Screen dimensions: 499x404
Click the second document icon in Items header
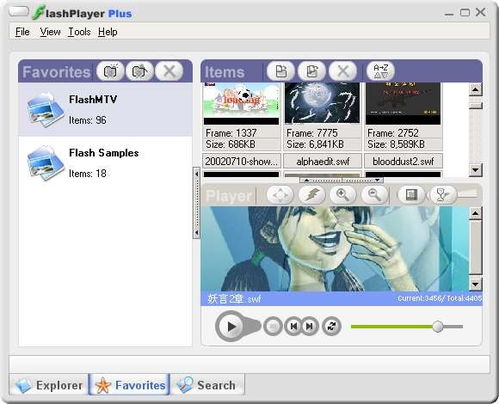point(312,71)
